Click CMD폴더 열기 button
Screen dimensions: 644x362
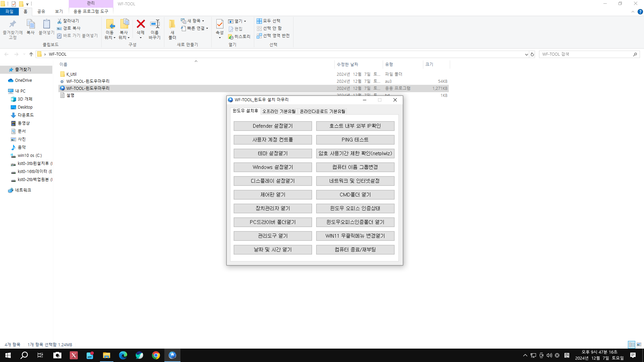355,195
